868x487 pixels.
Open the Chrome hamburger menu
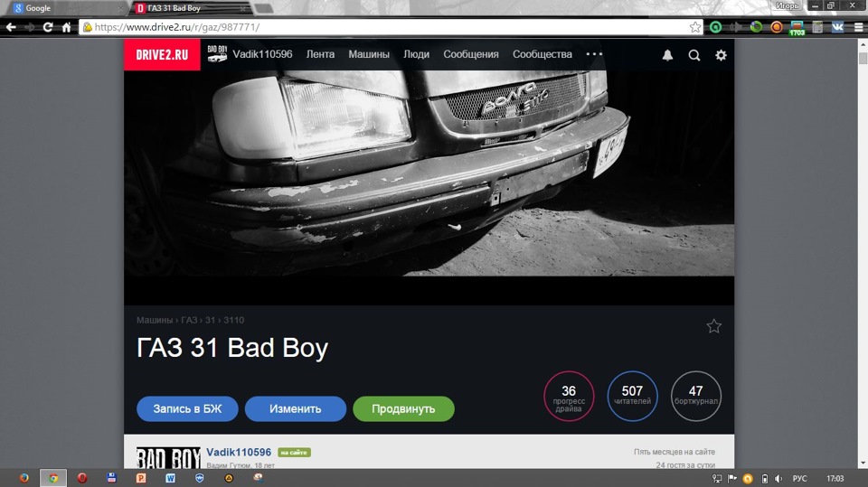pos(859,27)
